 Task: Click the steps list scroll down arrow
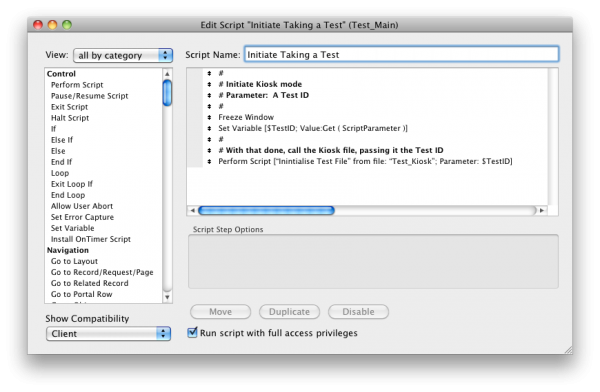pos(167,297)
